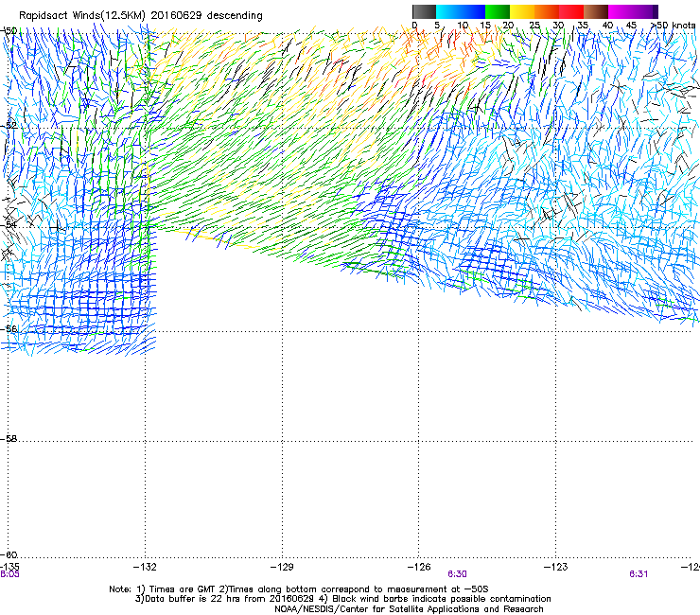
Task: Click the cyan-to-blue 5–15 knots color band
Action: [461, 11]
